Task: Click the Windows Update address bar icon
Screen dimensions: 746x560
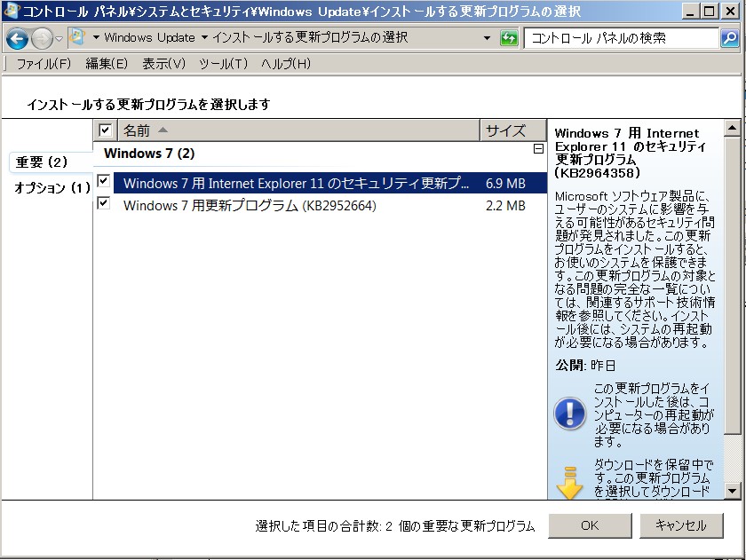Action: [77, 37]
